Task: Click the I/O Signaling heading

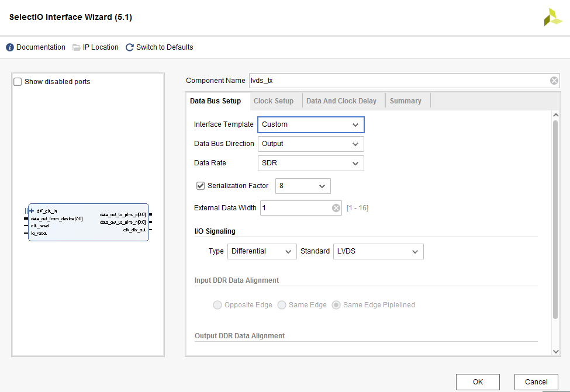Action: 215,231
